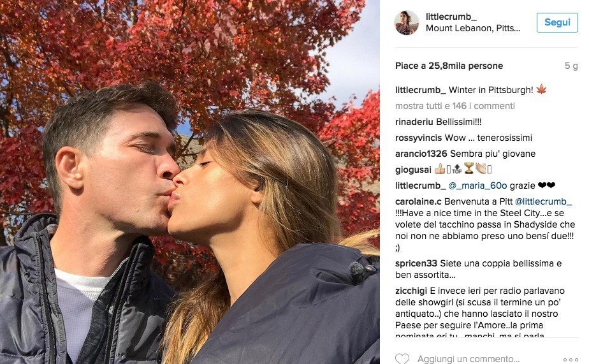Open commenter spricen33's profile

(416, 263)
